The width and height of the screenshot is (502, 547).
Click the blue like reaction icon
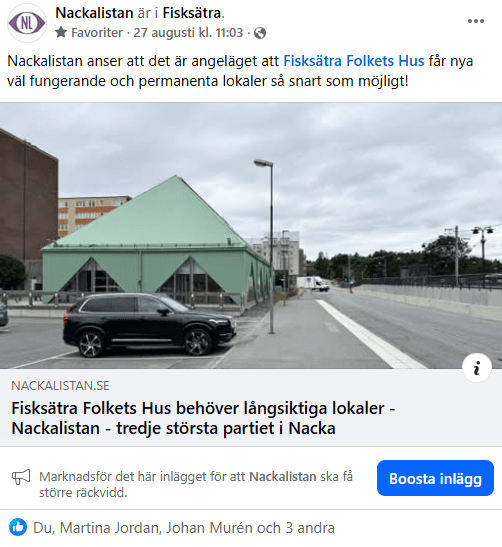(18, 527)
